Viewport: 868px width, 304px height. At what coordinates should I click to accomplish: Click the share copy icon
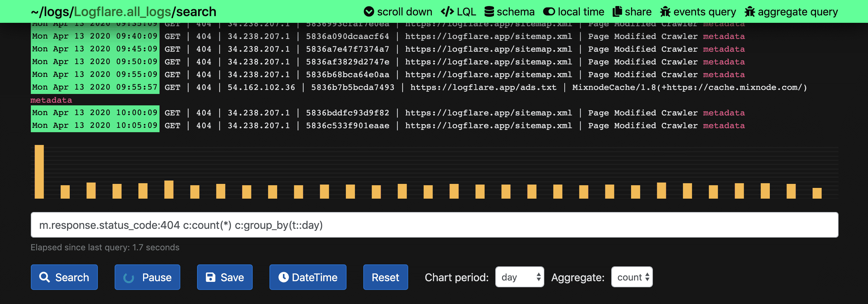tap(617, 12)
